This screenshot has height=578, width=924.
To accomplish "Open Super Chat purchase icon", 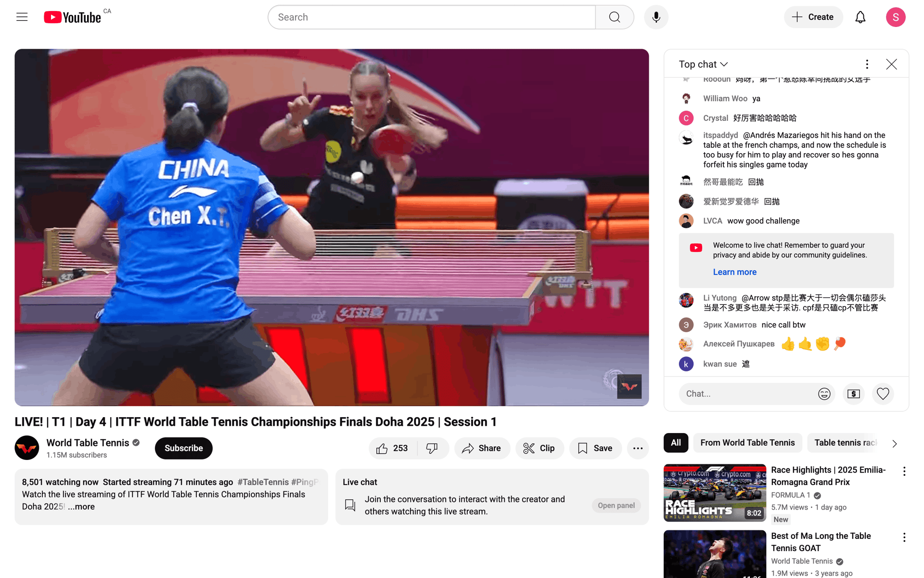I will coord(854,394).
